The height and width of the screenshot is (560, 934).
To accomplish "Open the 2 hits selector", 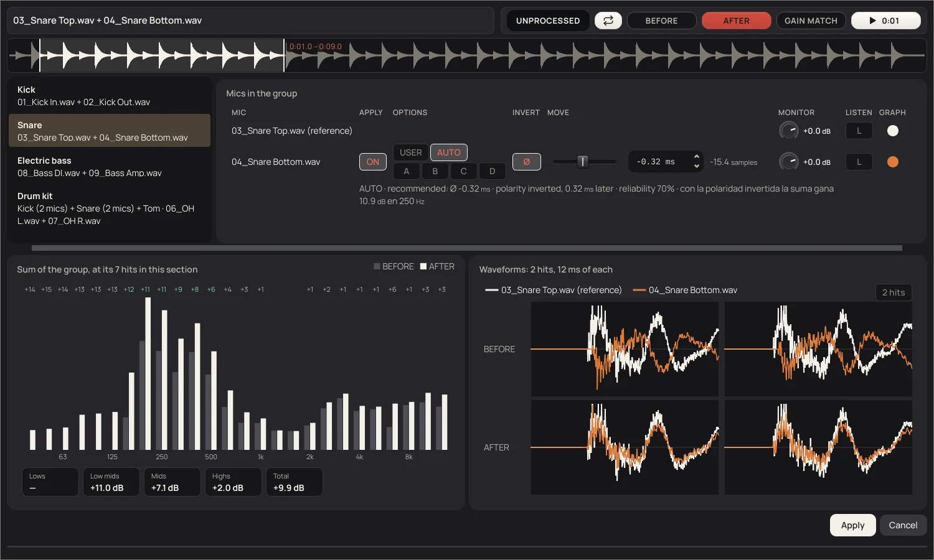I will tap(894, 292).
